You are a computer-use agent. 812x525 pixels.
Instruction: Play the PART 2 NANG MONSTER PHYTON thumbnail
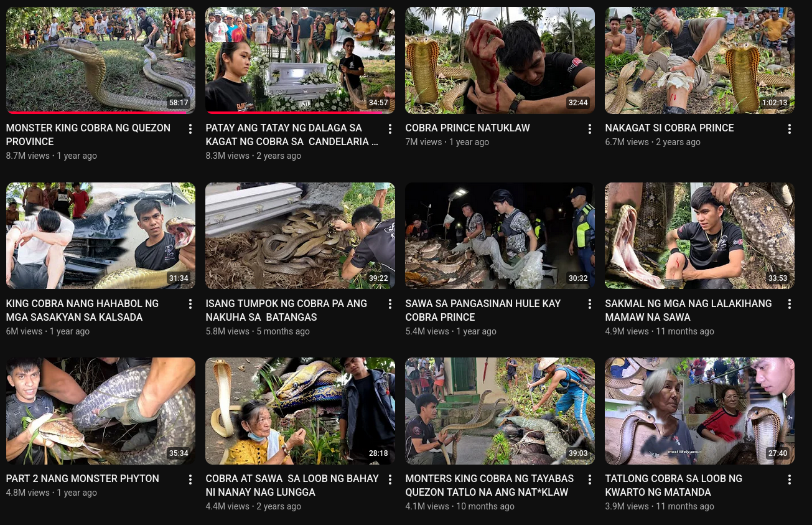click(x=101, y=411)
